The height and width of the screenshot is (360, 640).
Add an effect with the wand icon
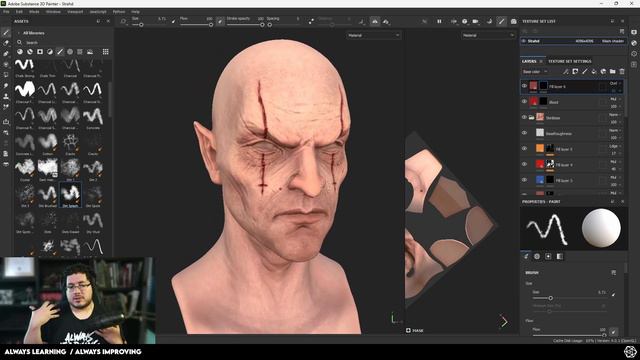click(x=566, y=71)
